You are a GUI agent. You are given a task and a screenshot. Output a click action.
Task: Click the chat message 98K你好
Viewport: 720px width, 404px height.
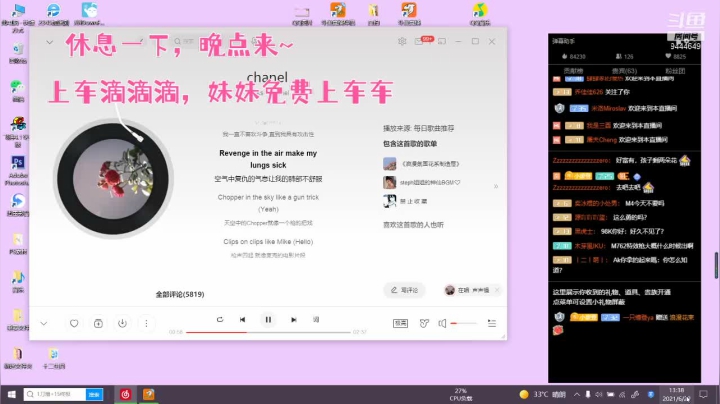click(632, 231)
